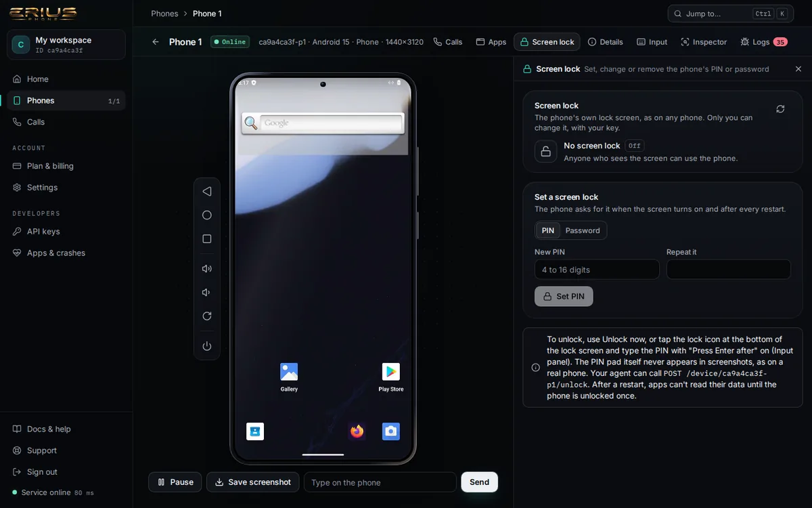Go back using the arrow beside Phone 1
The image size is (812, 508).
(x=156, y=42)
